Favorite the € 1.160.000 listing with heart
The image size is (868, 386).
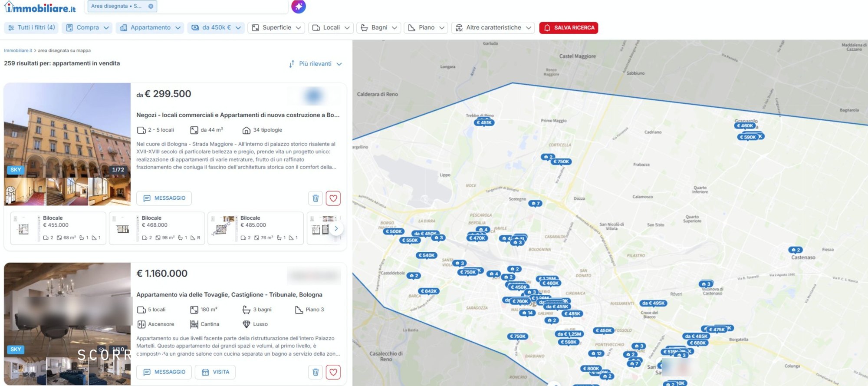(x=333, y=372)
